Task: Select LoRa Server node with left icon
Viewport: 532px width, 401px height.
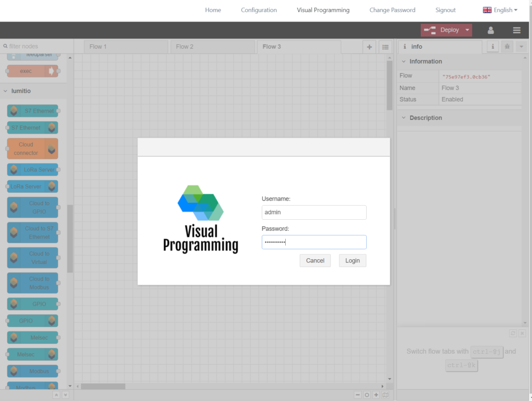Action: pyautogui.click(x=33, y=170)
